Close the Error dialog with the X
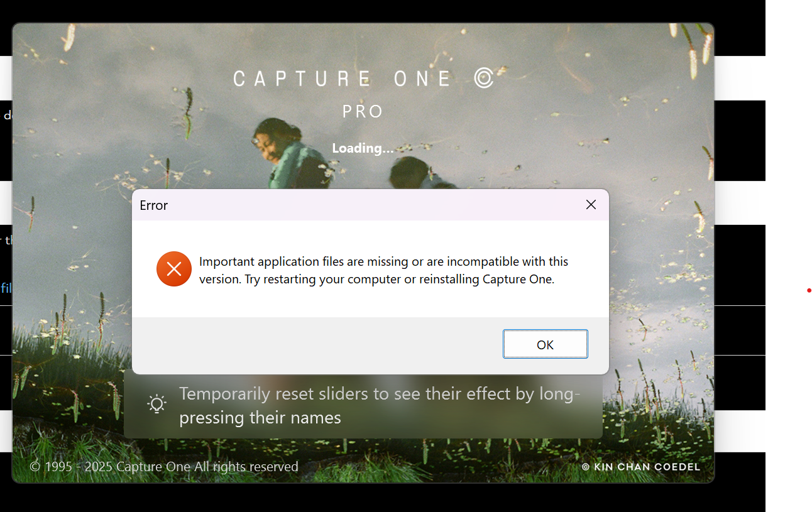 [x=591, y=205]
